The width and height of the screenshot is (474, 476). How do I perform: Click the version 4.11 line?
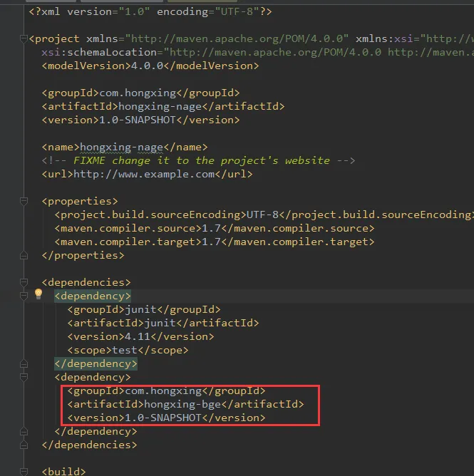click(140, 336)
